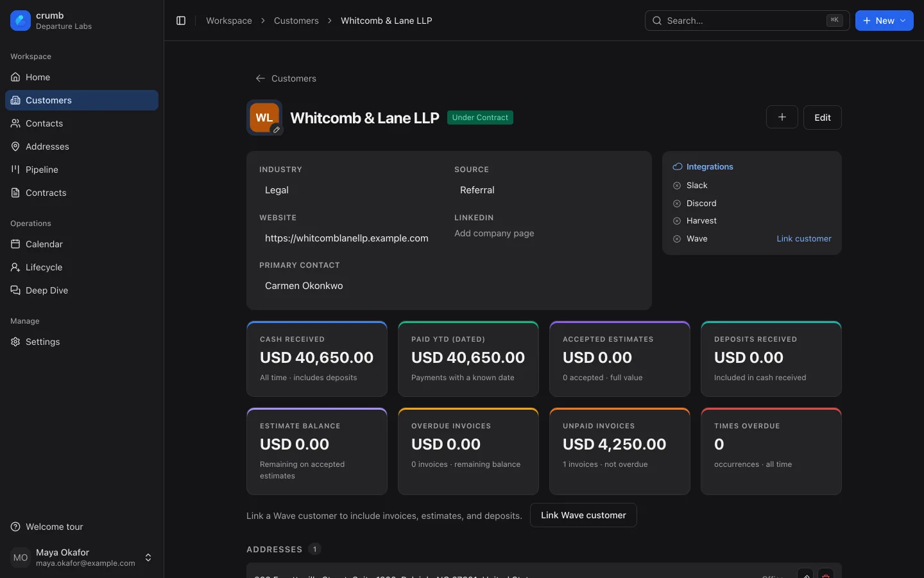This screenshot has width=924, height=578.
Task: Click the Overdue Invoices card
Action: (468, 451)
